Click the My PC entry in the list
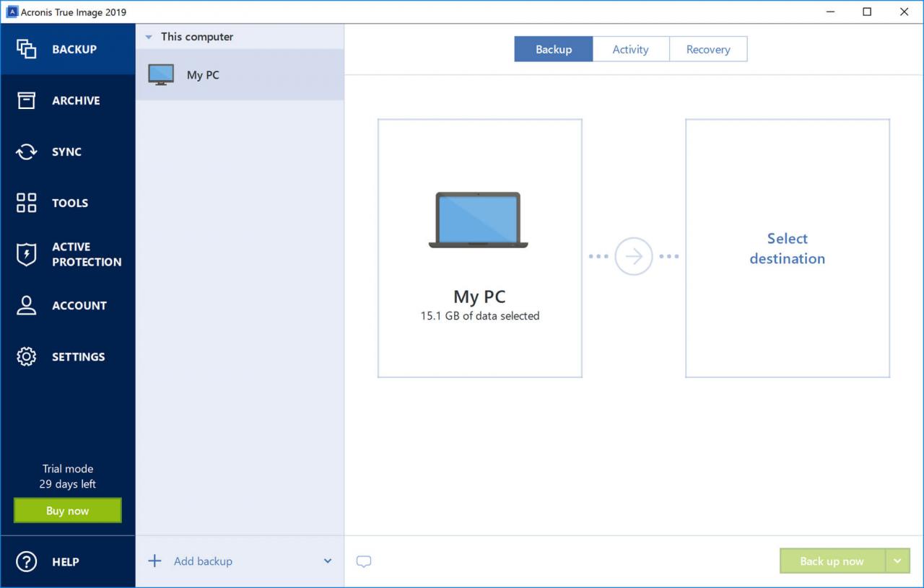The image size is (924, 588). [202, 74]
